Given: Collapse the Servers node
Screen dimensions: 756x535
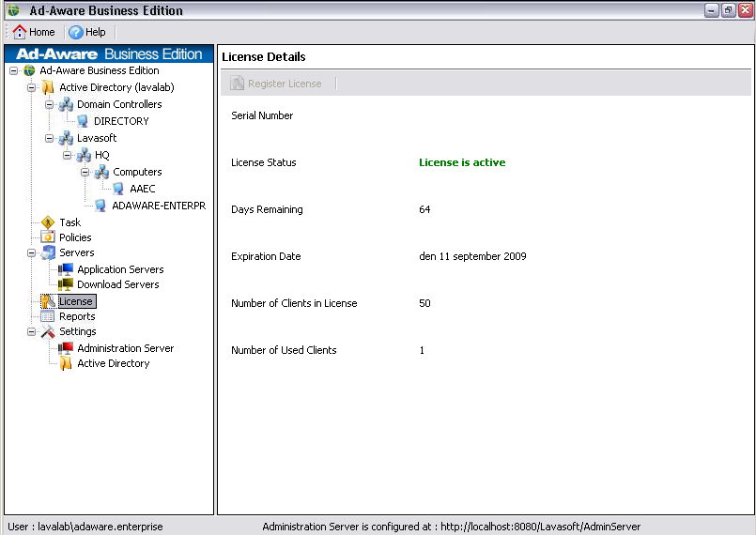Looking at the screenshot, I should pos(31,253).
